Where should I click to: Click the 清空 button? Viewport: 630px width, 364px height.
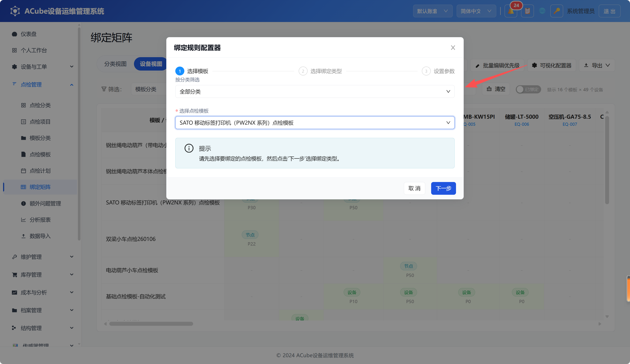pos(496,89)
